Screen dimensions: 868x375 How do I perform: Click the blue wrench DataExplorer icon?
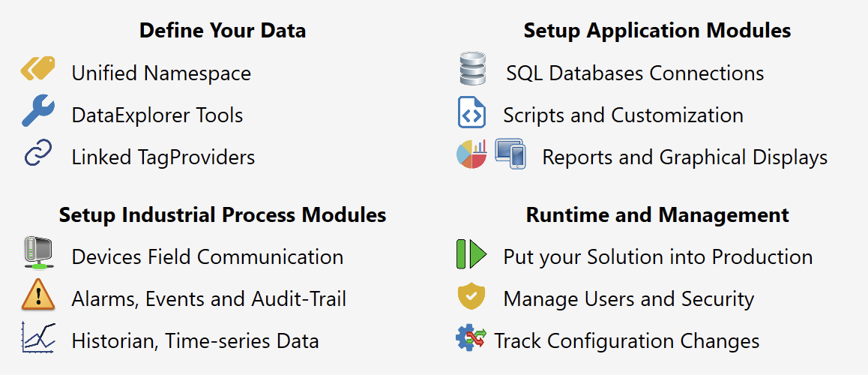click(37, 112)
